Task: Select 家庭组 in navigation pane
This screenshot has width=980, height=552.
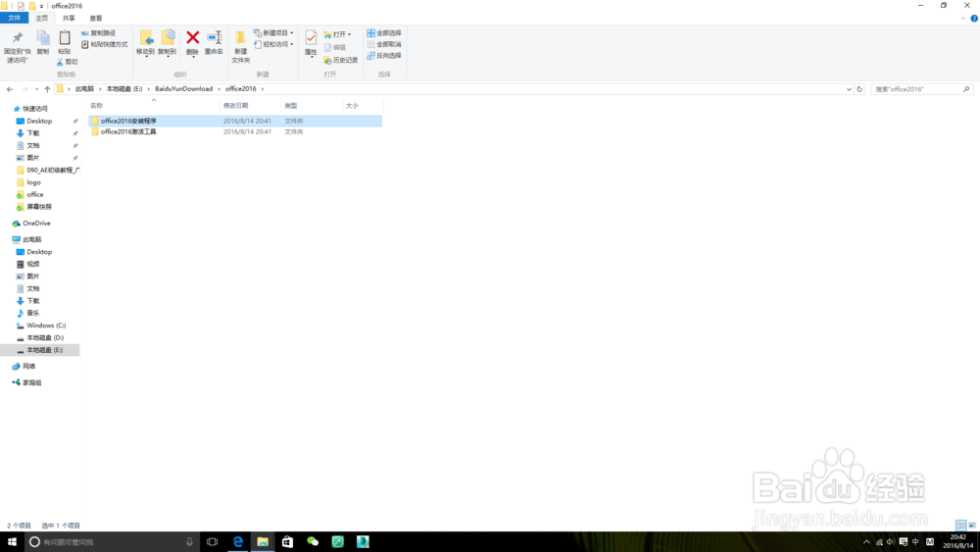Action: (32, 382)
